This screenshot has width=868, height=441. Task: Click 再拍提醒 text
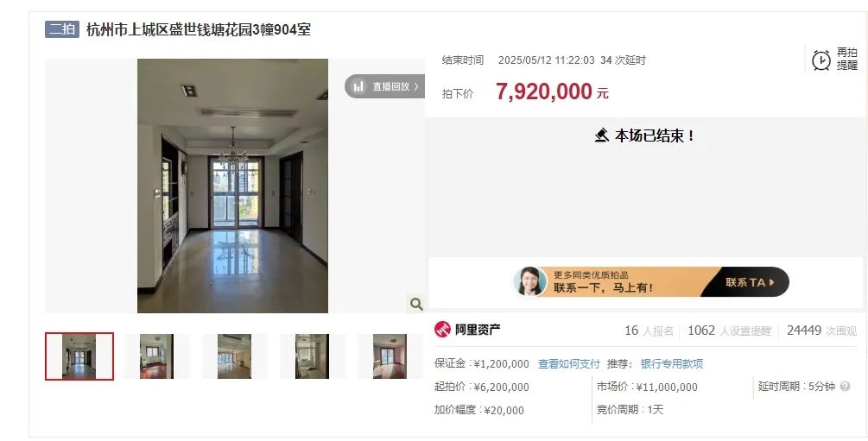[847, 59]
